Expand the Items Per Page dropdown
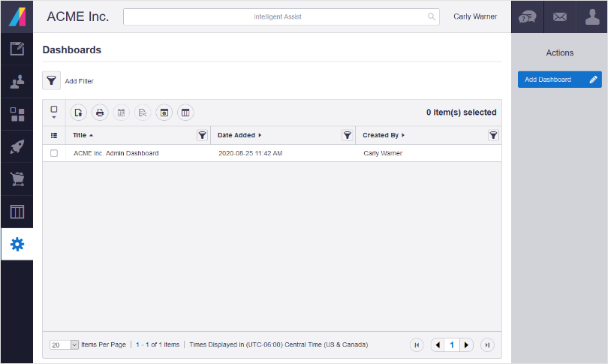The height and width of the screenshot is (364, 608). [74, 344]
